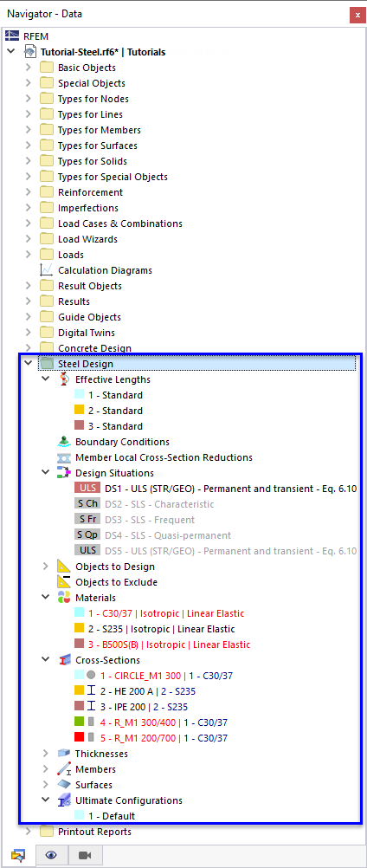Click I-section icon of HE 200 A

92,691
